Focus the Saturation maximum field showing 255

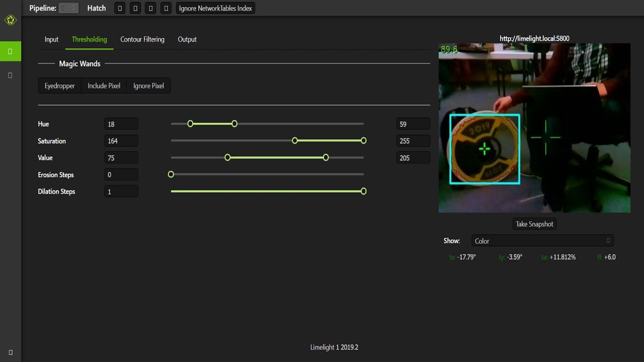pos(413,141)
